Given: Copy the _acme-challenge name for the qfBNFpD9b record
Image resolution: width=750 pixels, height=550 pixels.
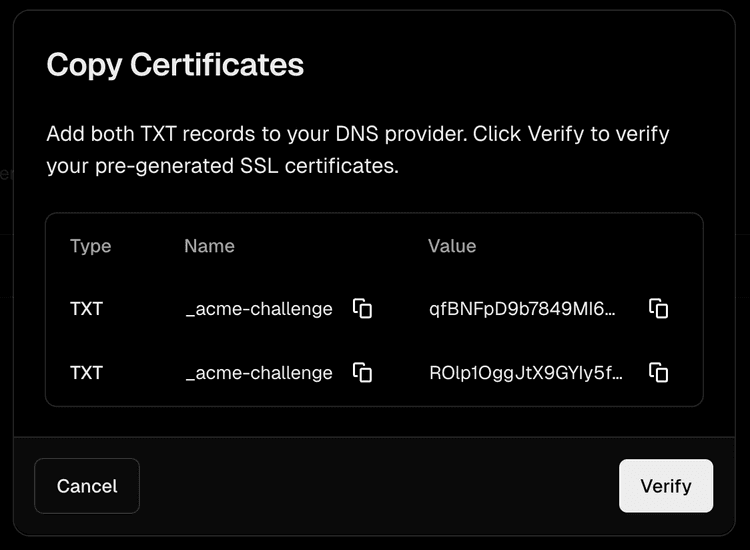Looking at the screenshot, I should (362, 309).
